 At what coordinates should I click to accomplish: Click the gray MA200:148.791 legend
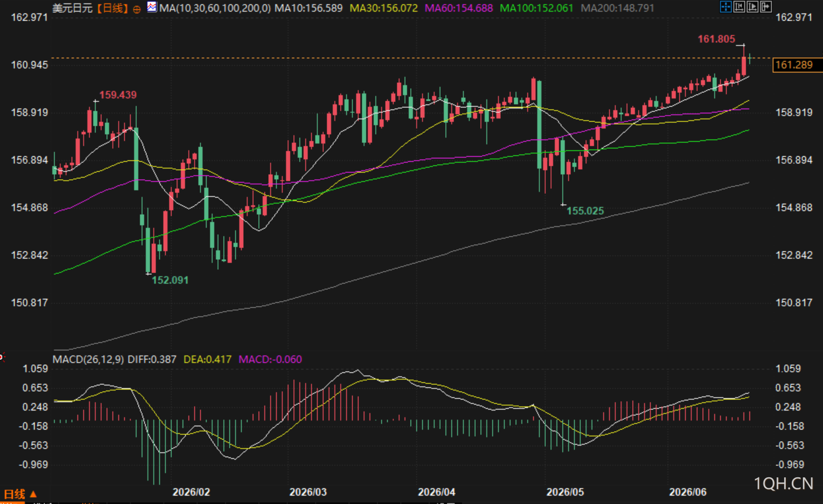click(617, 8)
